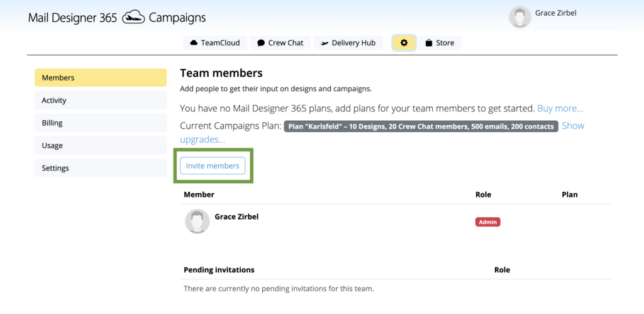Open the Activity section
Screen dimensions: 644x314
pos(101,100)
